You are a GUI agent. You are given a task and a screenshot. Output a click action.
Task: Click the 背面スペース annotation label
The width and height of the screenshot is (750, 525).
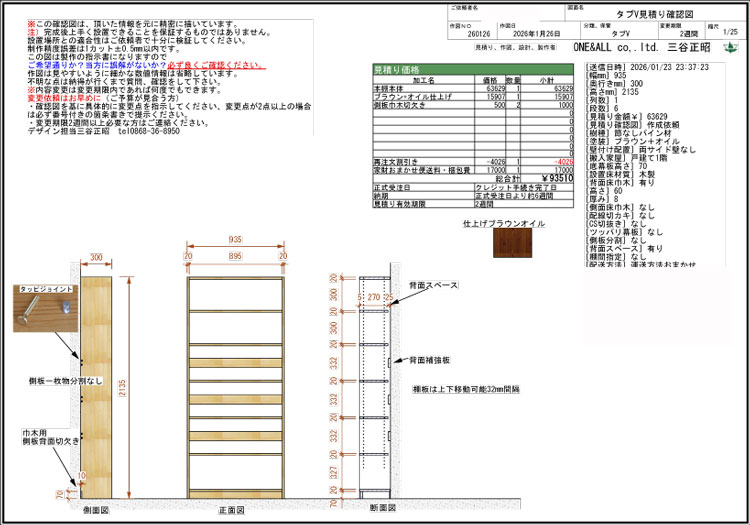coord(433,286)
